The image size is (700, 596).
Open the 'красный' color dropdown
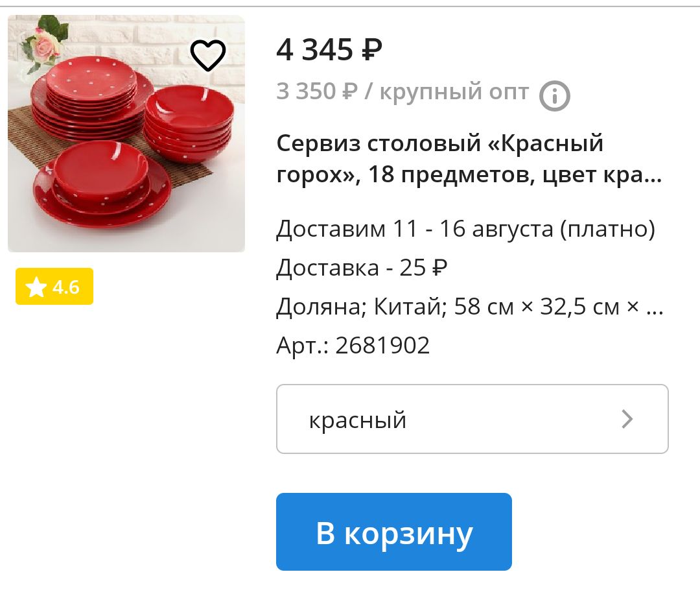[472, 419]
